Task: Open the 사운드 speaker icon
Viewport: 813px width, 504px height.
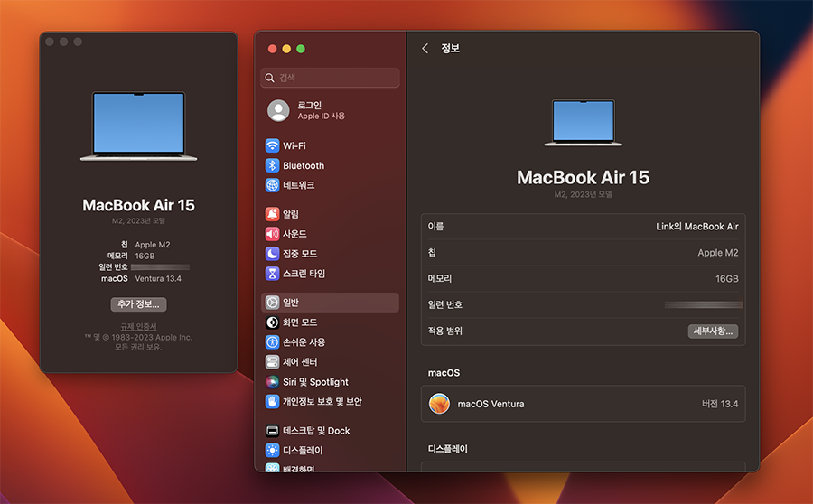Action: pos(272,234)
